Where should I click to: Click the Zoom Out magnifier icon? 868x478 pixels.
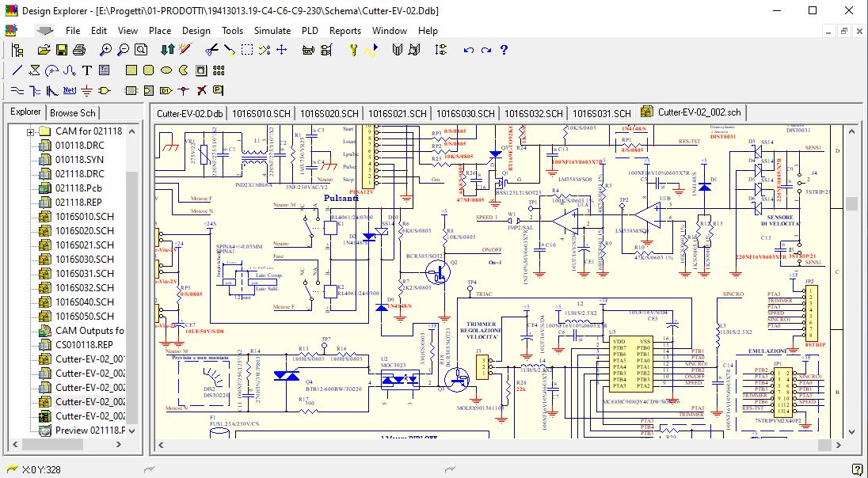tap(124, 50)
